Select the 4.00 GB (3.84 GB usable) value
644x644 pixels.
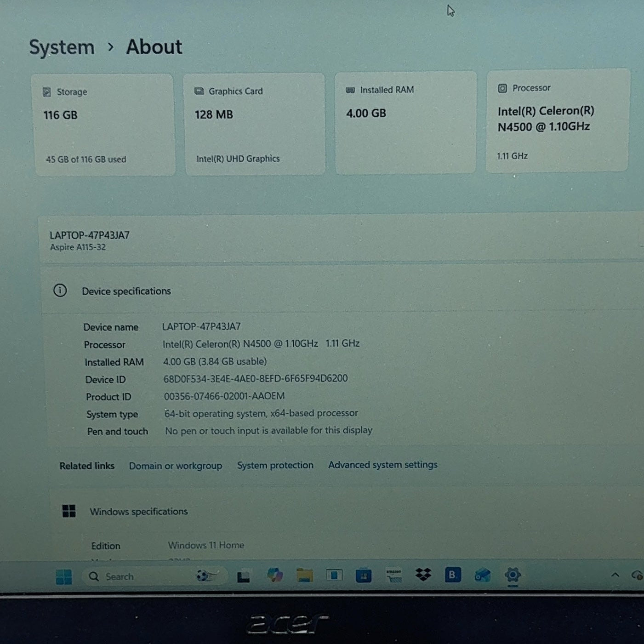pyautogui.click(x=215, y=361)
